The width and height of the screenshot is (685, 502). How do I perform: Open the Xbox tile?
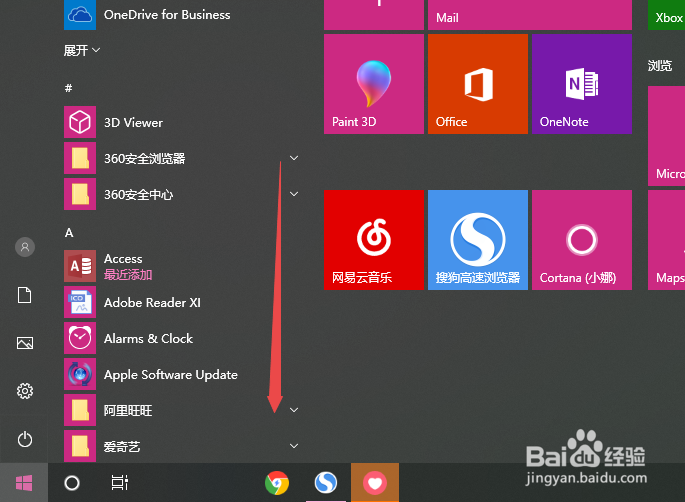pyautogui.click(x=666, y=15)
